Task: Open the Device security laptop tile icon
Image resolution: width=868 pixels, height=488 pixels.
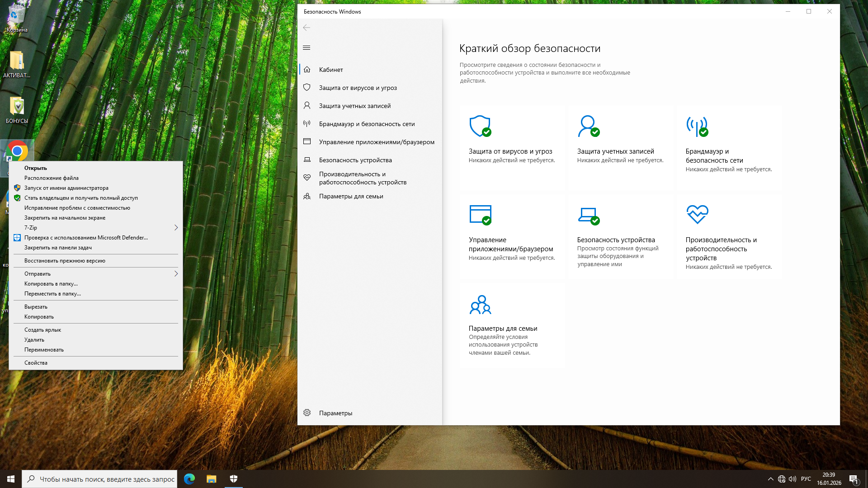Action: [x=588, y=215]
